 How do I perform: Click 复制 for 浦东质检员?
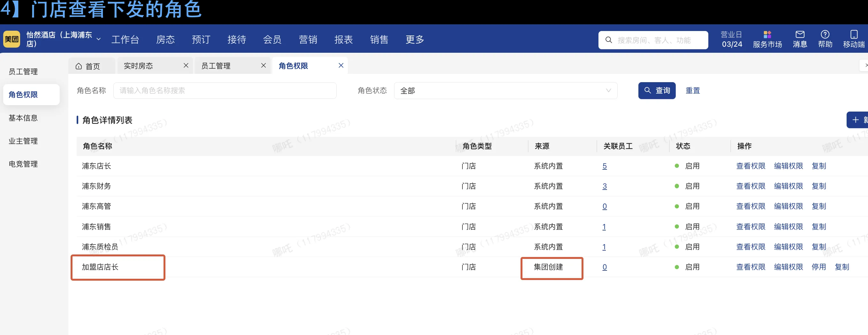(x=819, y=247)
